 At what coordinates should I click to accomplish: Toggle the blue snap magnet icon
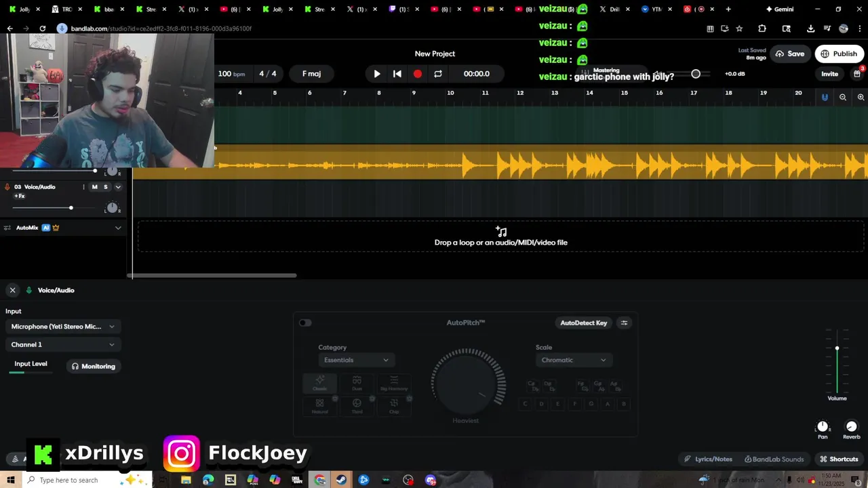pos(825,98)
